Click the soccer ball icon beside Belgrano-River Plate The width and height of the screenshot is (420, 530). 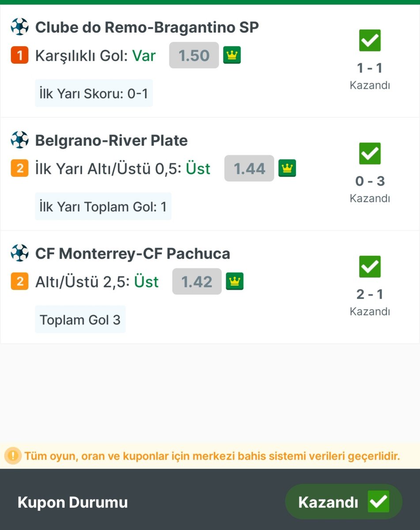click(x=19, y=140)
